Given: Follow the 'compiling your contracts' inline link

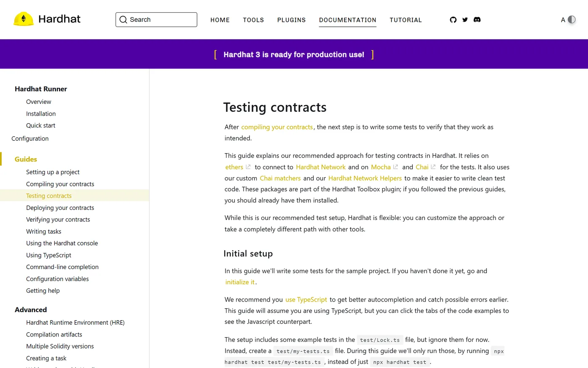Looking at the screenshot, I should [x=277, y=127].
